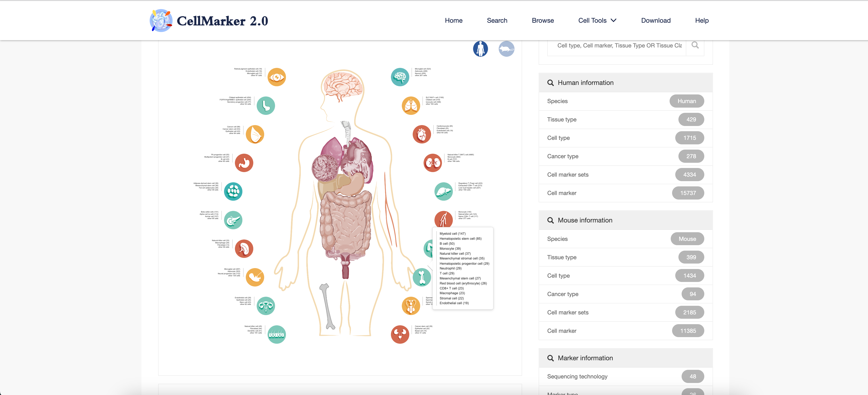Click the eye tissue icon

click(x=276, y=77)
